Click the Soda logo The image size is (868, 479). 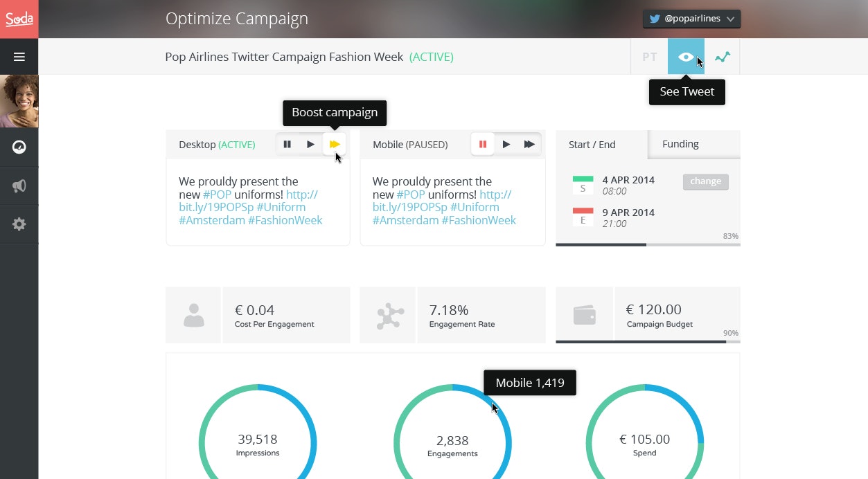[x=19, y=19]
